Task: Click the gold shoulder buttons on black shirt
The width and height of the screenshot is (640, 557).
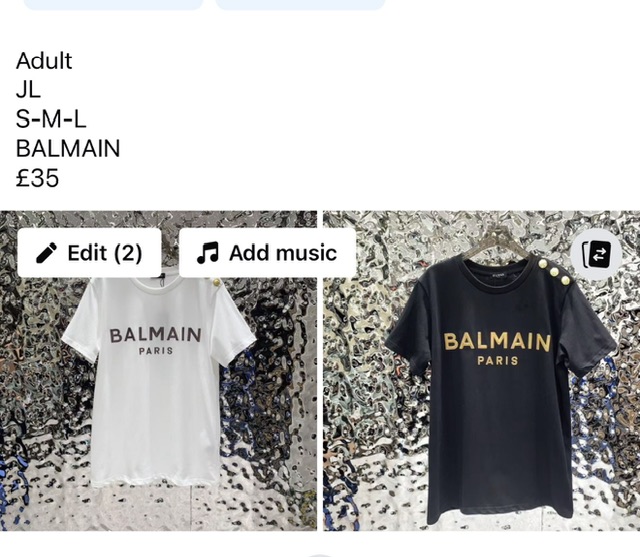Action: 554,272
